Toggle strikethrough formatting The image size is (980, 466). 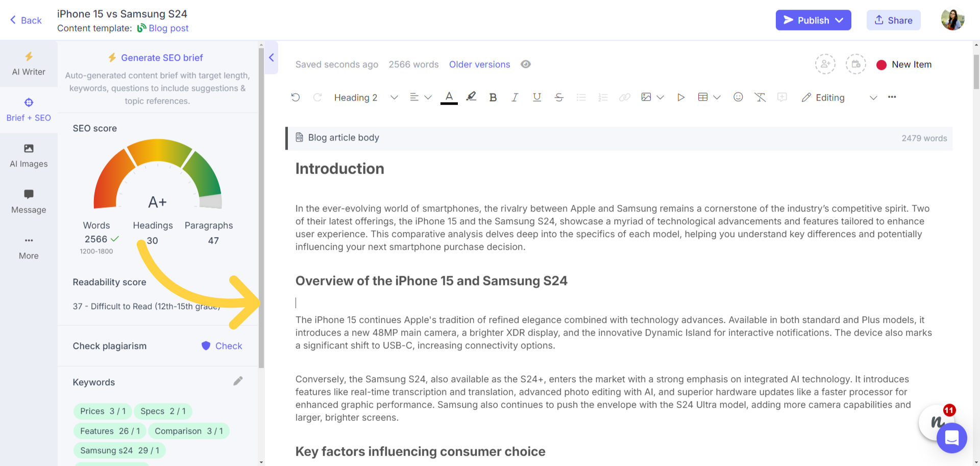click(559, 97)
